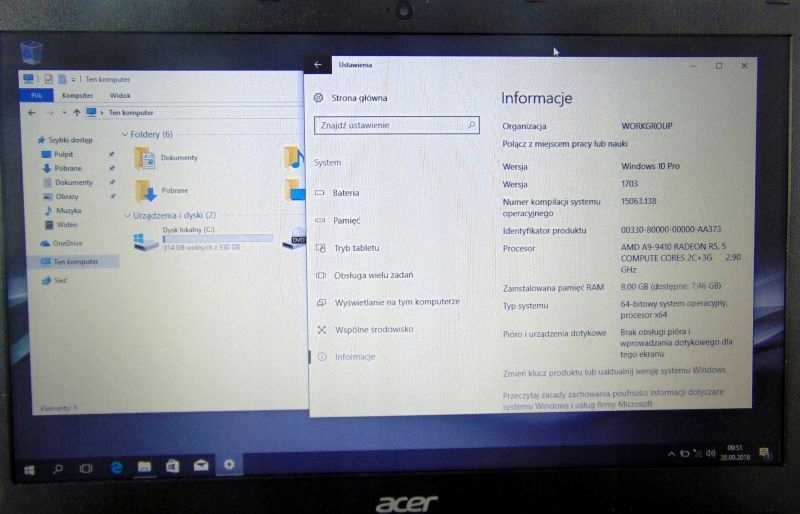Click File Explorer forward arrow
Screen dimensions: 800x514
50,112
